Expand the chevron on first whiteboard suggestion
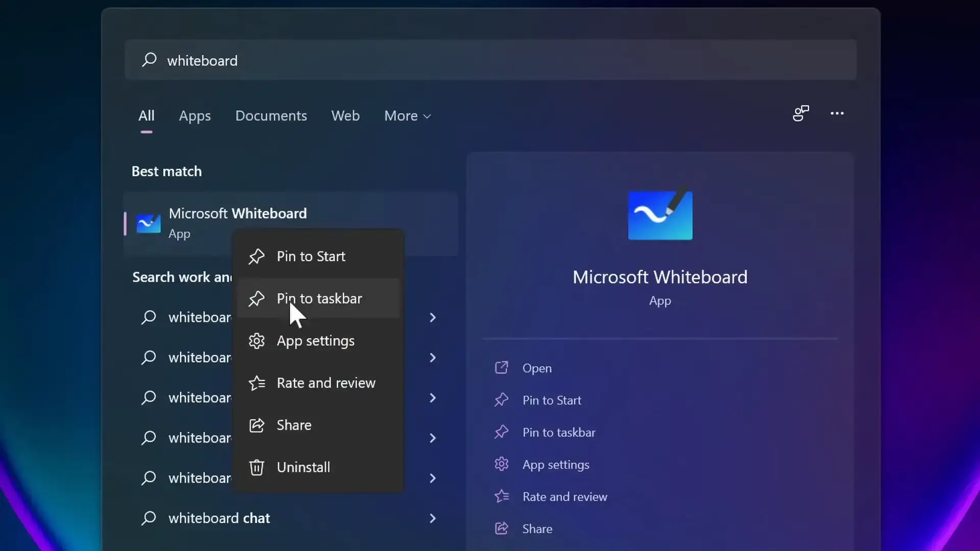The width and height of the screenshot is (980, 551). click(432, 317)
